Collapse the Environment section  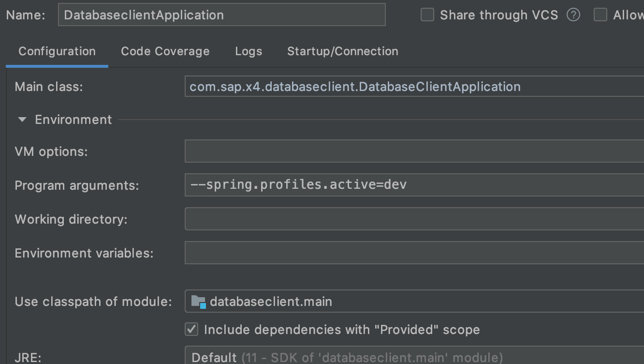tap(21, 119)
